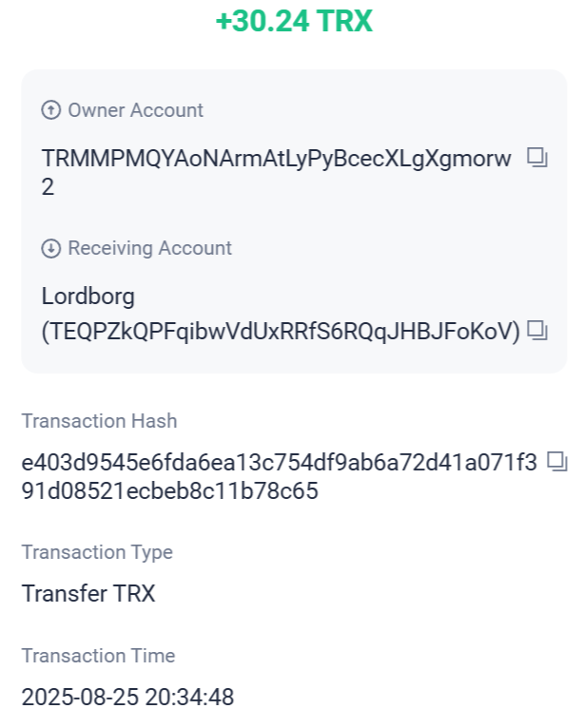The height and width of the screenshot is (728, 584).
Task: Click the Transaction Time label
Action: click(x=99, y=656)
